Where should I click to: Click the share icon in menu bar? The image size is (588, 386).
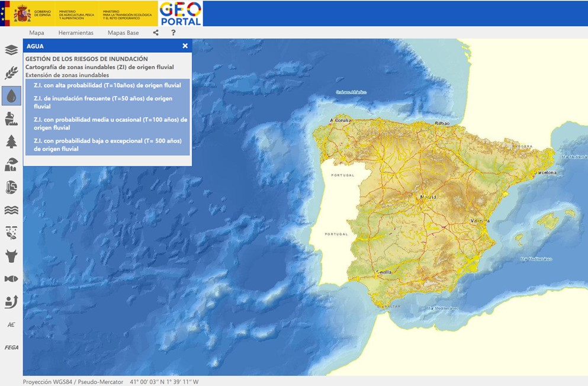[156, 33]
